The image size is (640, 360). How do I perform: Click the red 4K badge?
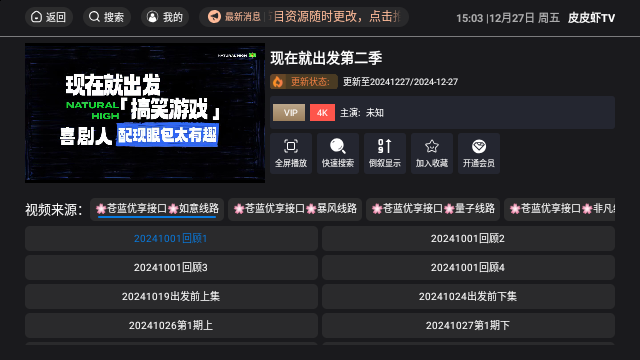point(322,113)
